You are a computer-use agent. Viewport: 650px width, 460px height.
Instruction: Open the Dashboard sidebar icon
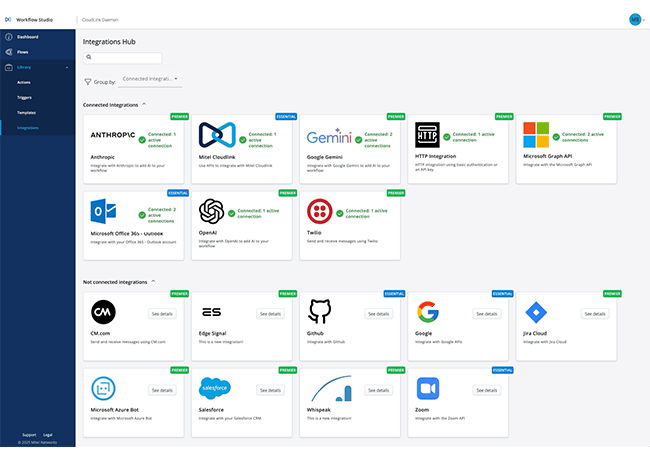pyautogui.click(x=9, y=37)
